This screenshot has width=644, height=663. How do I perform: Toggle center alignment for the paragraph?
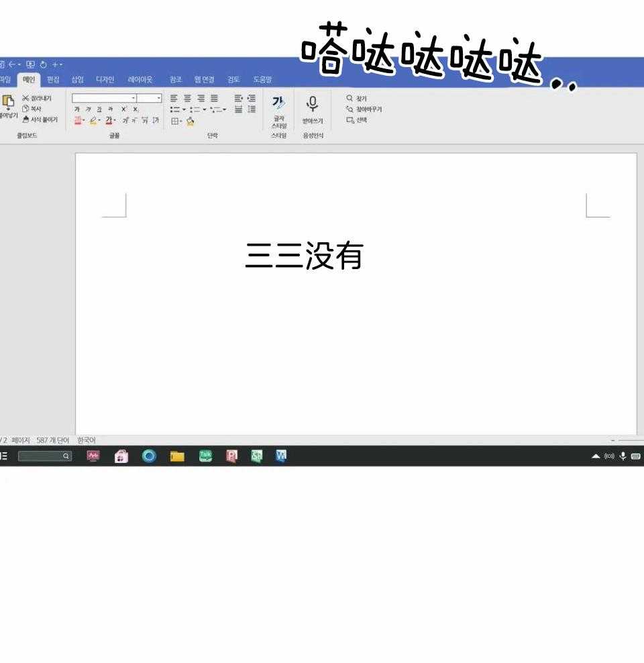187,99
